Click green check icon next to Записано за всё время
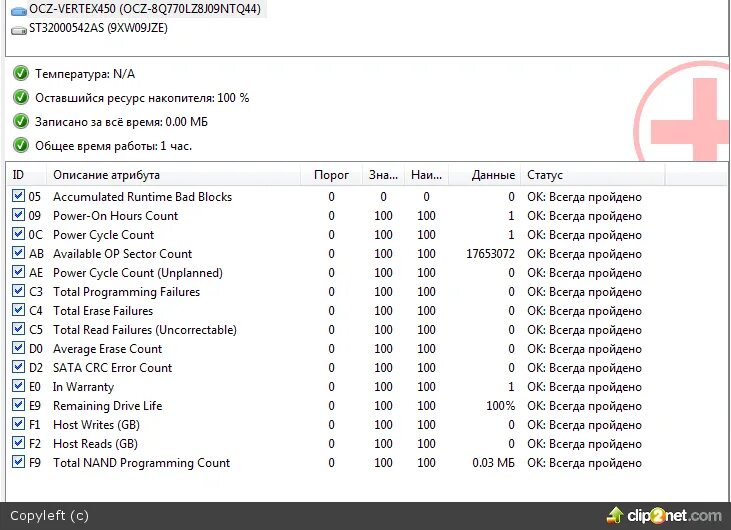This screenshot has width=731, height=530. (21, 121)
